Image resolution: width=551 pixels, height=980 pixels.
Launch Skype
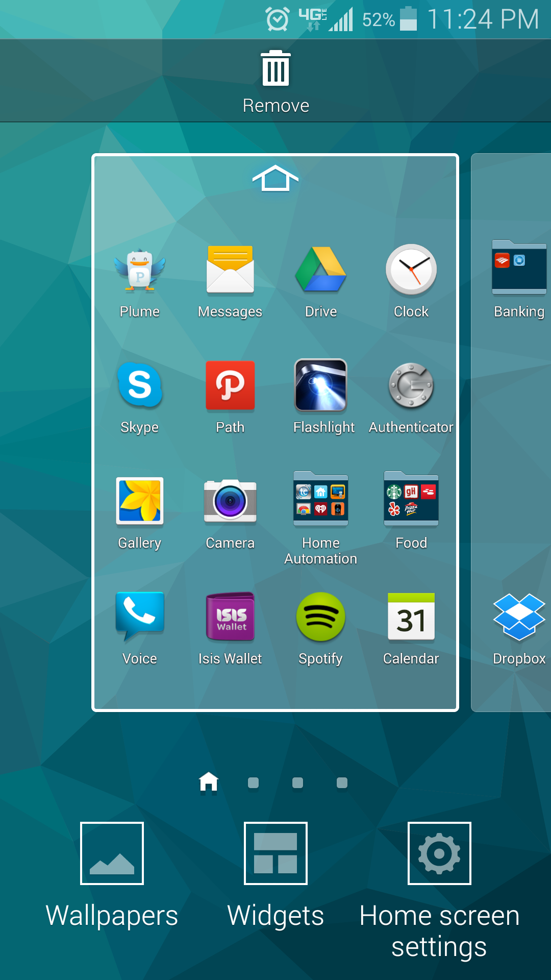pos(139,385)
